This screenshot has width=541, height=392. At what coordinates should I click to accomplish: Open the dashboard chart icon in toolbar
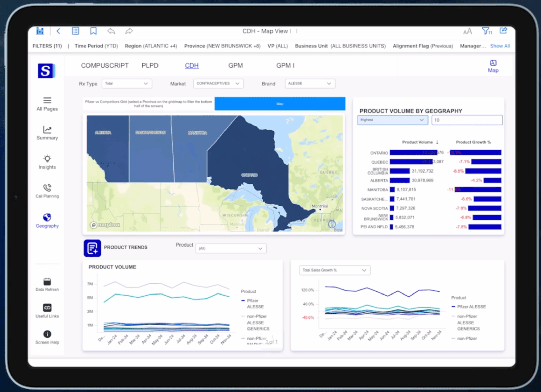pyautogui.click(x=40, y=31)
